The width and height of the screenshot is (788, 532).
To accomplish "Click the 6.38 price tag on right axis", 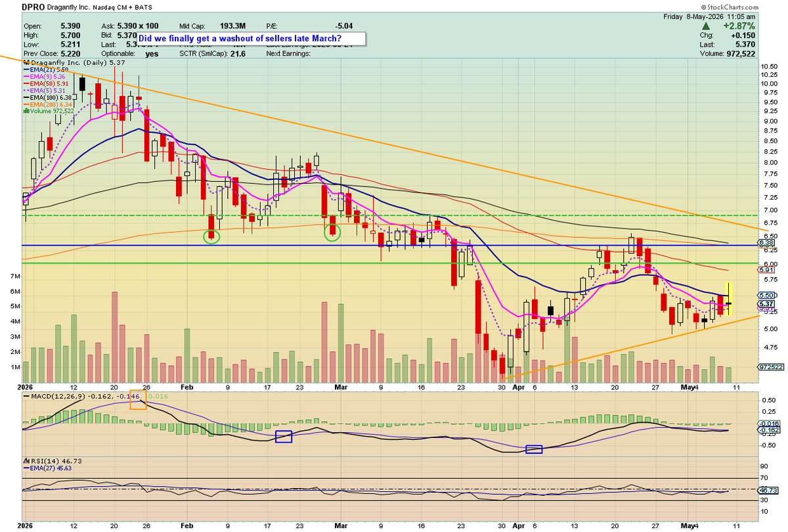I will 767,242.
